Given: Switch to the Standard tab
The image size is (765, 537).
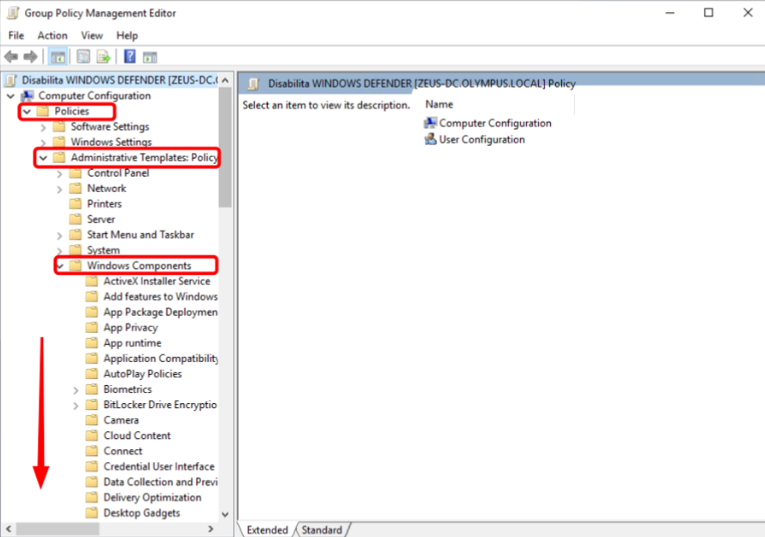Looking at the screenshot, I should pyautogui.click(x=321, y=530).
